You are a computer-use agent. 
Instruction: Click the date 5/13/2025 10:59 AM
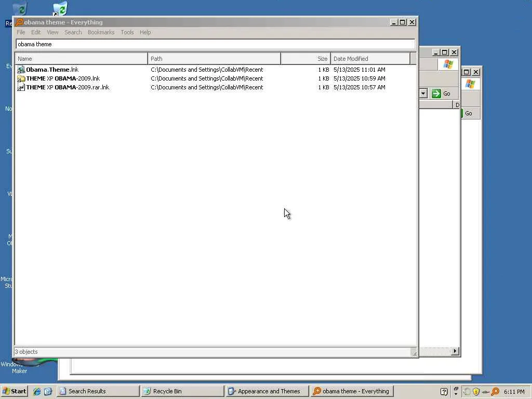coord(360,78)
